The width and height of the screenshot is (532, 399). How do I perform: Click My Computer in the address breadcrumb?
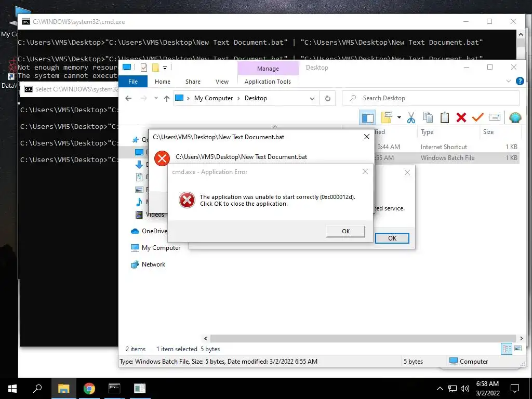(x=214, y=98)
